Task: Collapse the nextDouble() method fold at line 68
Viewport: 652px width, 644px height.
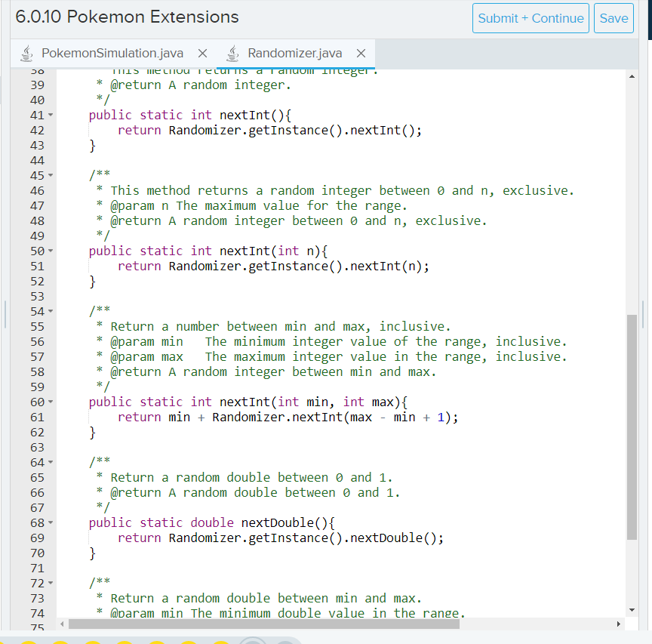Action: point(51,522)
